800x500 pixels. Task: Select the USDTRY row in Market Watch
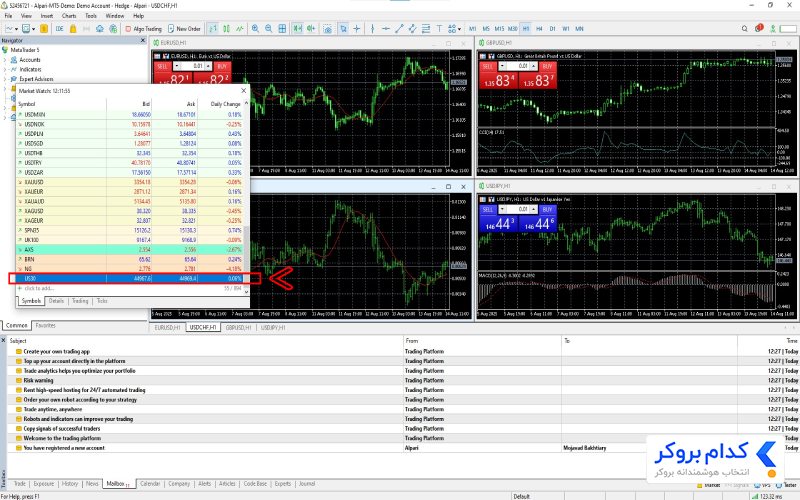[130, 163]
